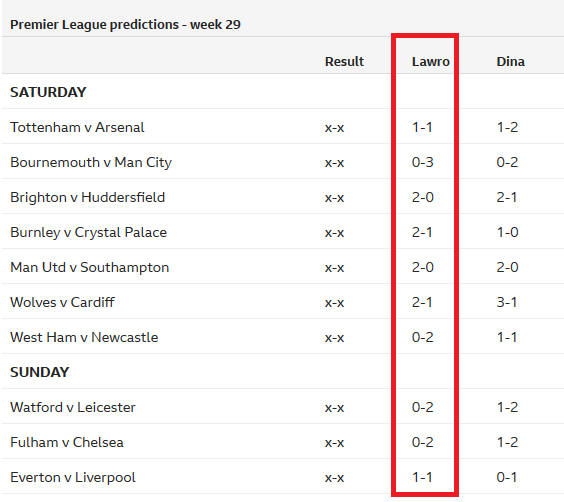Click West Ham v Newcastle fixture

tap(84, 337)
